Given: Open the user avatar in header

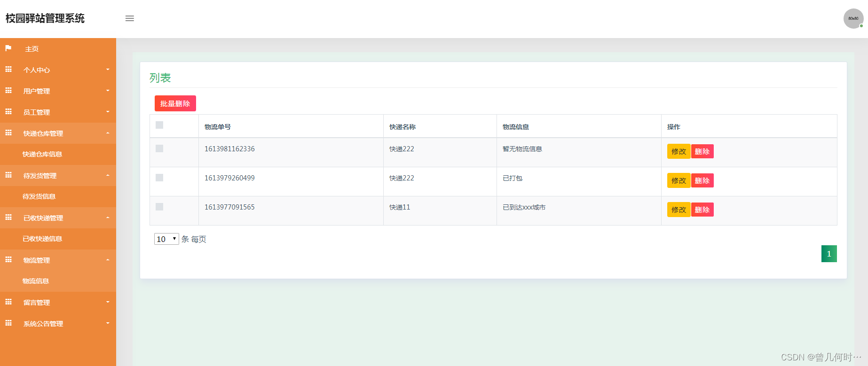Looking at the screenshot, I should coord(853,19).
